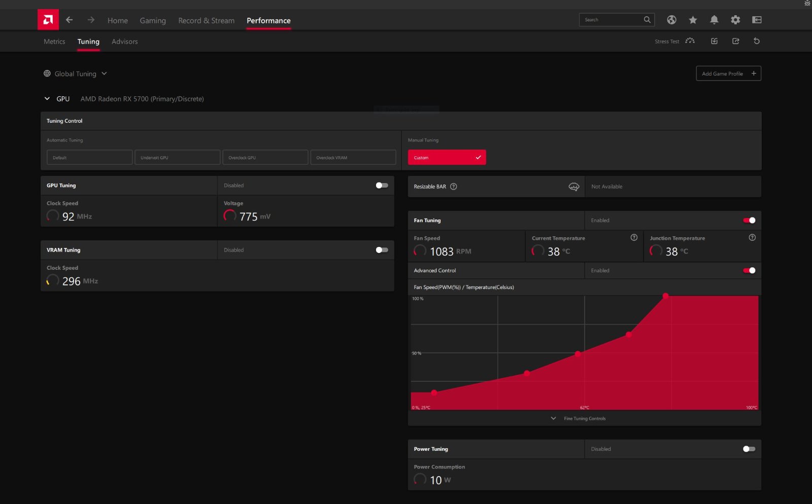Disable Advanced Control switch
Viewport: 812px width, 504px height.
(x=749, y=270)
